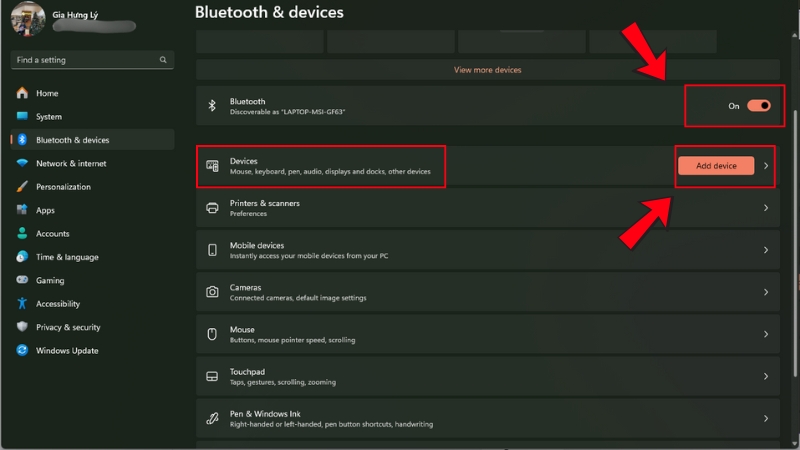Image resolution: width=800 pixels, height=450 pixels.
Task: Click the Devices keyboard icon
Action: coord(212,165)
